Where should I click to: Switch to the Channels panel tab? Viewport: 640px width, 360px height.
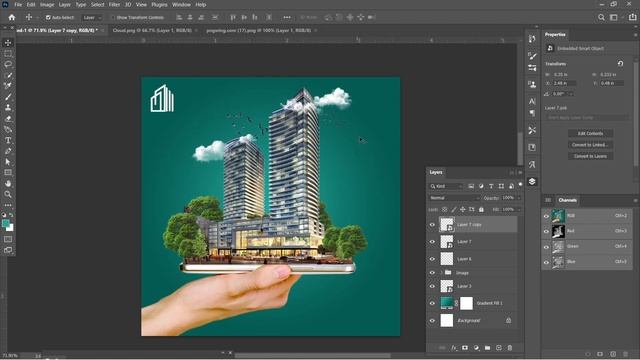click(x=567, y=200)
